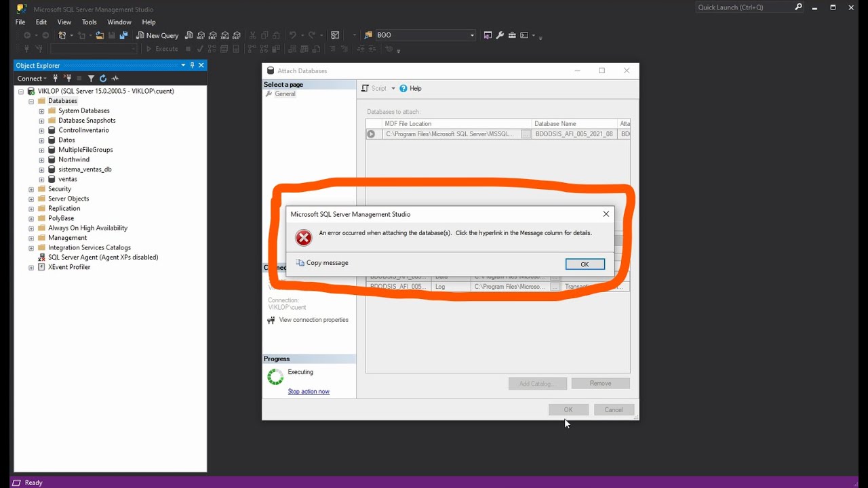Select the General page
The height and width of the screenshot is (488, 868).
tap(285, 94)
